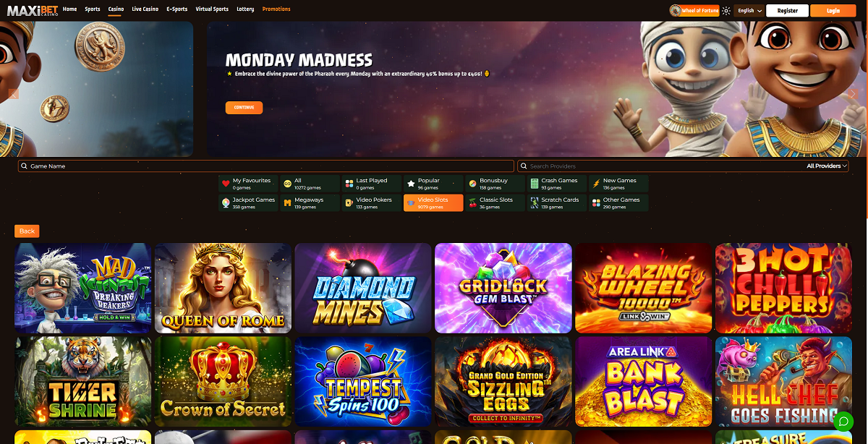This screenshot has width=868, height=444.
Task: Open the live chat bubble icon
Action: click(843, 421)
